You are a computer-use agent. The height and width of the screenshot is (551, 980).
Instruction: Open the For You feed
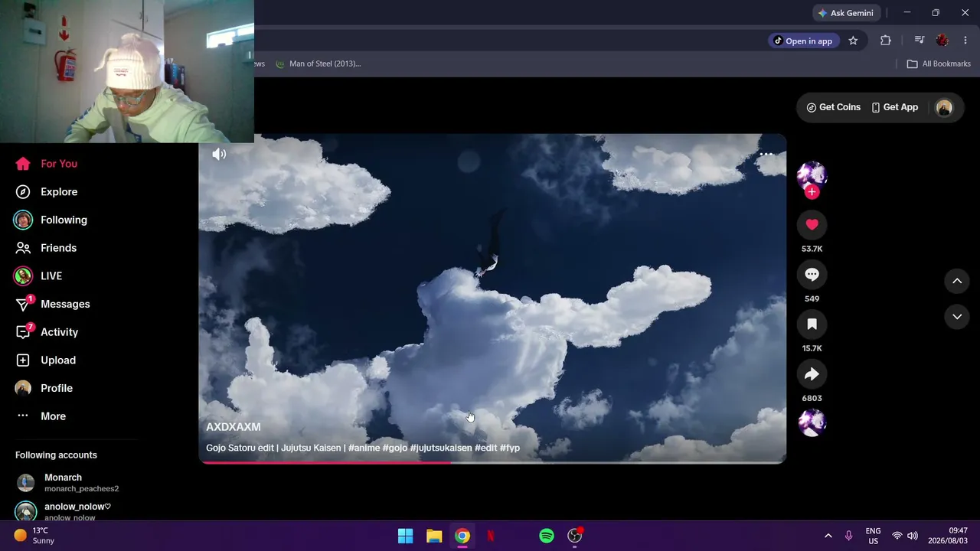coord(47,164)
